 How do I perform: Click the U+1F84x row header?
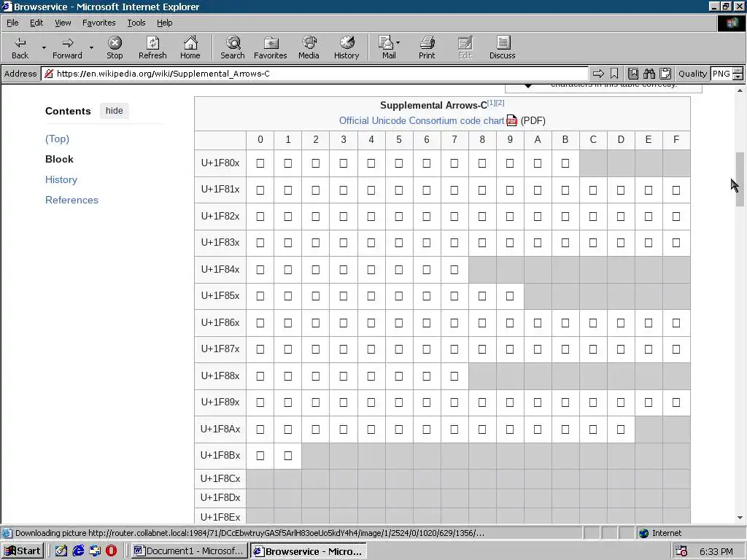click(x=220, y=270)
